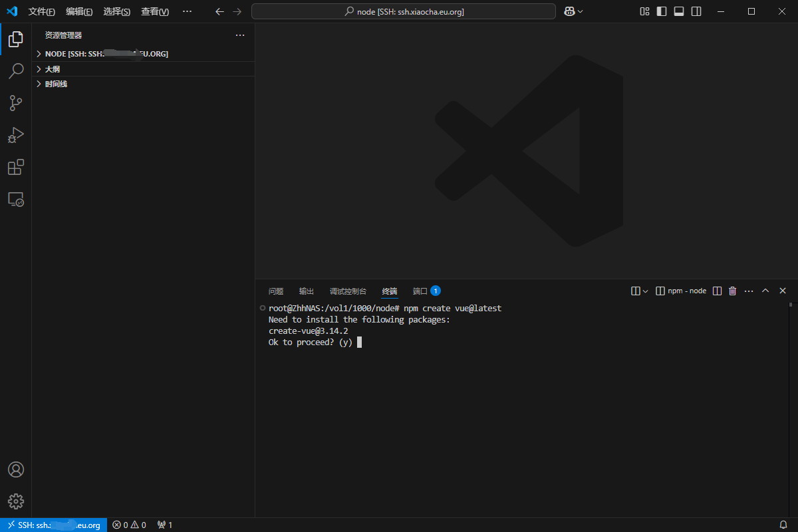This screenshot has width=798, height=532.
Task: Open the Accounts menu icon
Action: [x=16, y=469]
